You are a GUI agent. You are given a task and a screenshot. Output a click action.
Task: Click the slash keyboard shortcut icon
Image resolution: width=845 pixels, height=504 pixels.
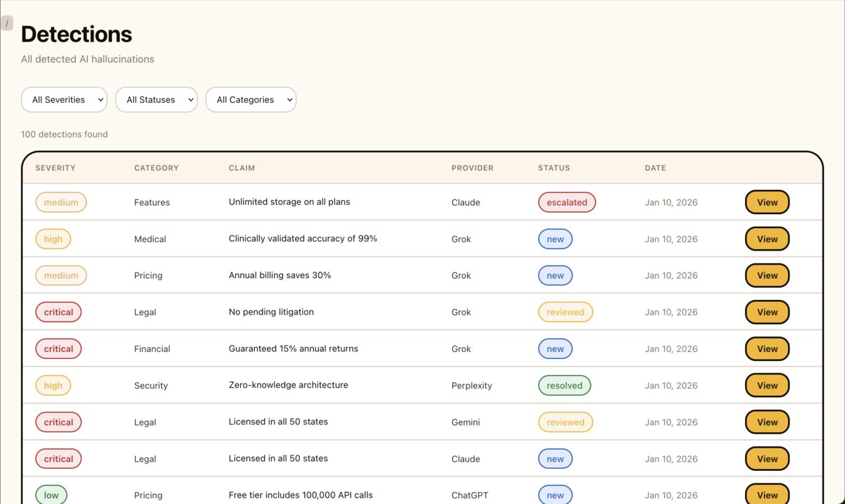pyautogui.click(x=6, y=23)
